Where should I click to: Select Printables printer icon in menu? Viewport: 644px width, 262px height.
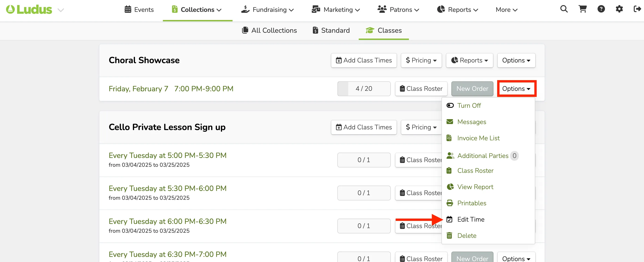pos(450,203)
